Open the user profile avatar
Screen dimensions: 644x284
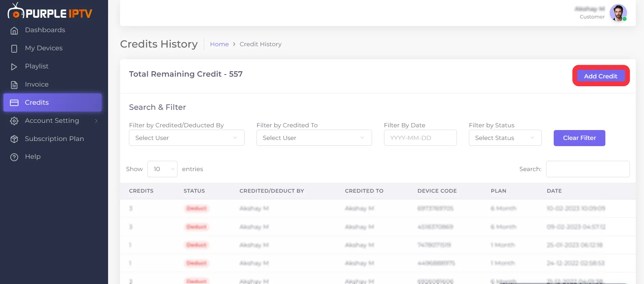[618, 13]
